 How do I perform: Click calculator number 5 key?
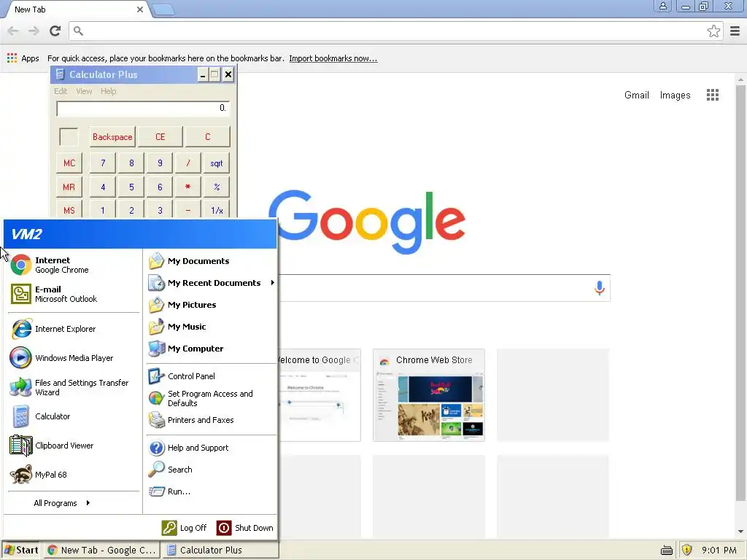pos(131,187)
